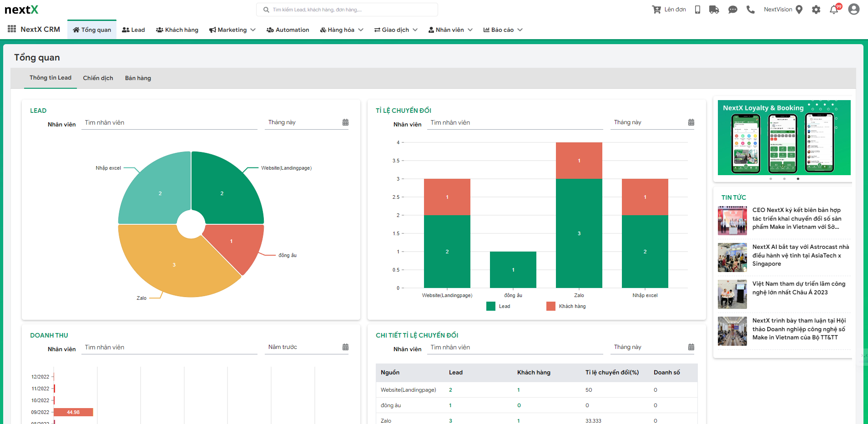868x424 pixels.
Task: Switch to the Bán hàng tab
Action: coord(138,78)
